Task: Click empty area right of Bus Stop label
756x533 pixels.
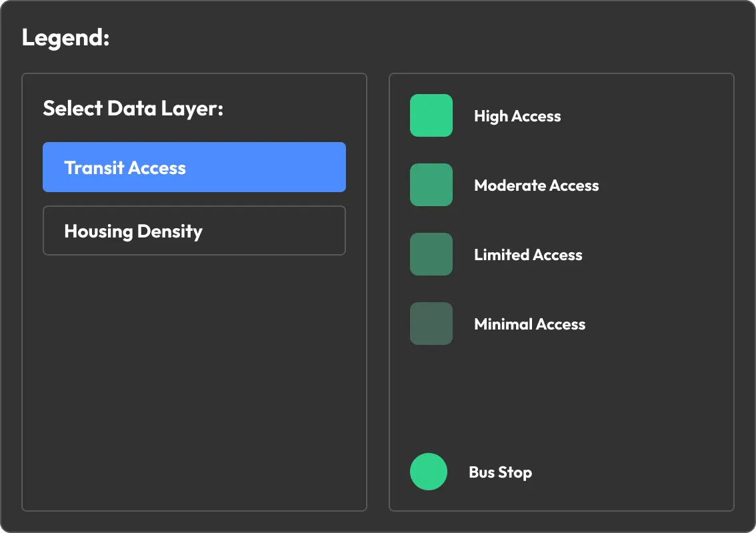Action: [x=633, y=472]
